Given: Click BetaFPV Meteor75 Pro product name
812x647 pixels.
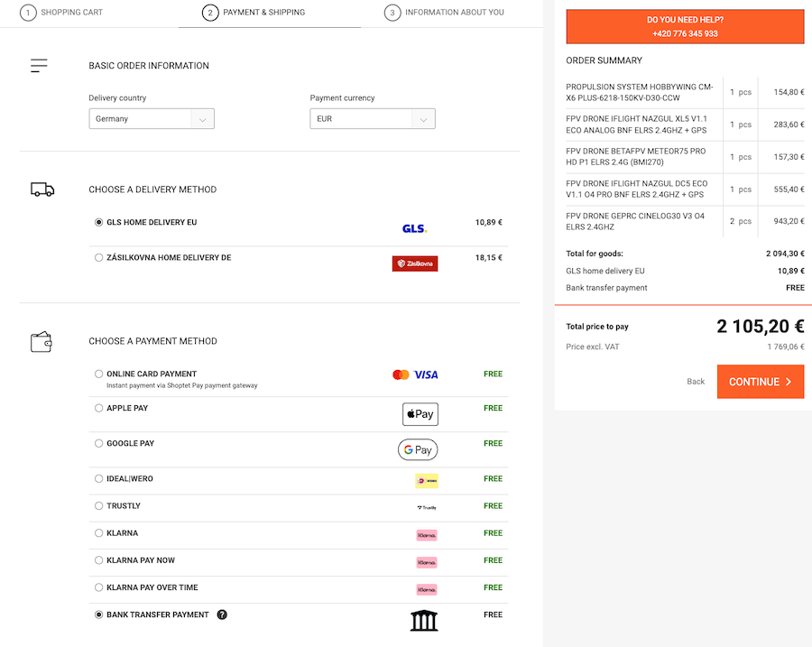Looking at the screenshot, I should pos(636,156).
